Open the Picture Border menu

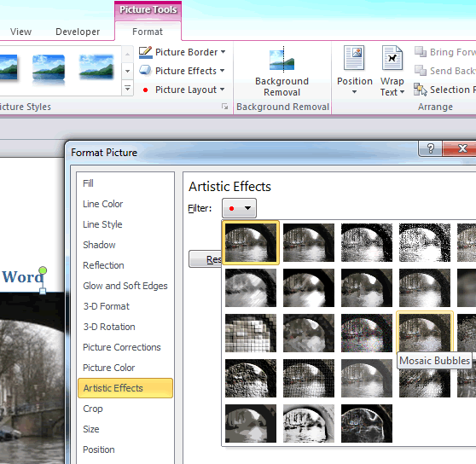[183, 52]
